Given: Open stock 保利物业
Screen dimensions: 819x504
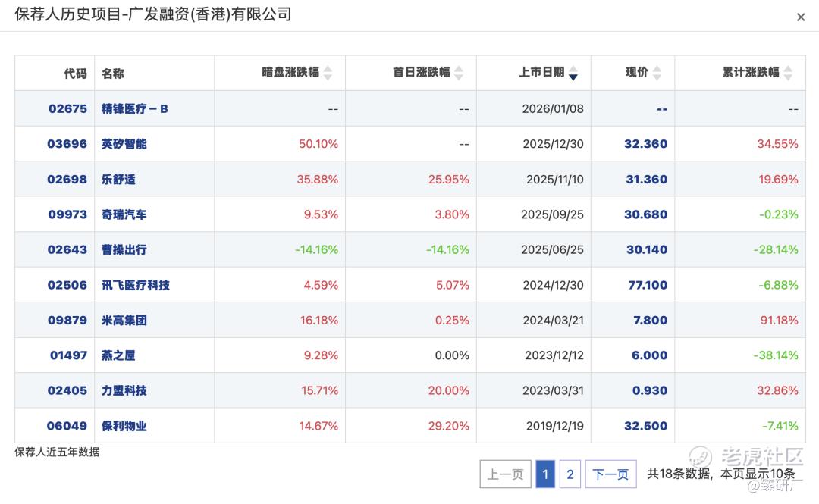Looking at the screenshot, I should pos(124,426).
